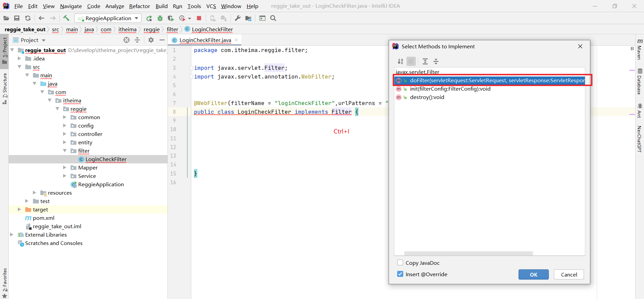The image size is (644, 299).
Task: Switch to LoginCheckFilter.java editor tab
Action: pos(205,40)
